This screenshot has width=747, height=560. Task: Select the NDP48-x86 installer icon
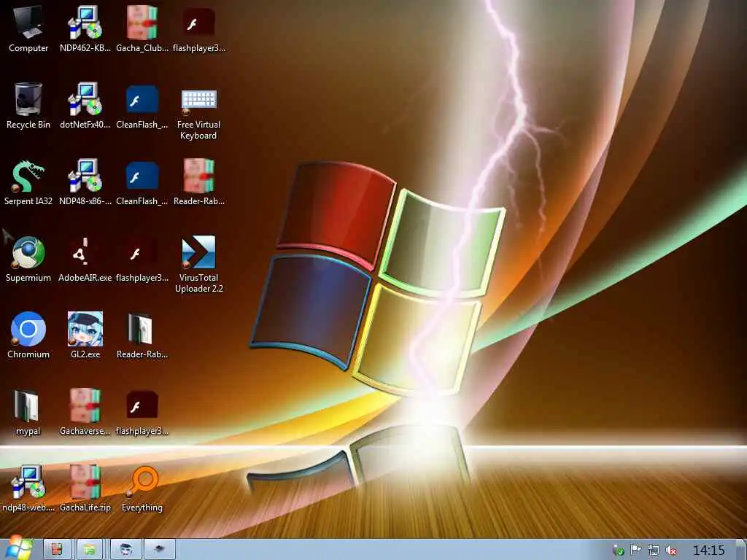click(85, 182)
